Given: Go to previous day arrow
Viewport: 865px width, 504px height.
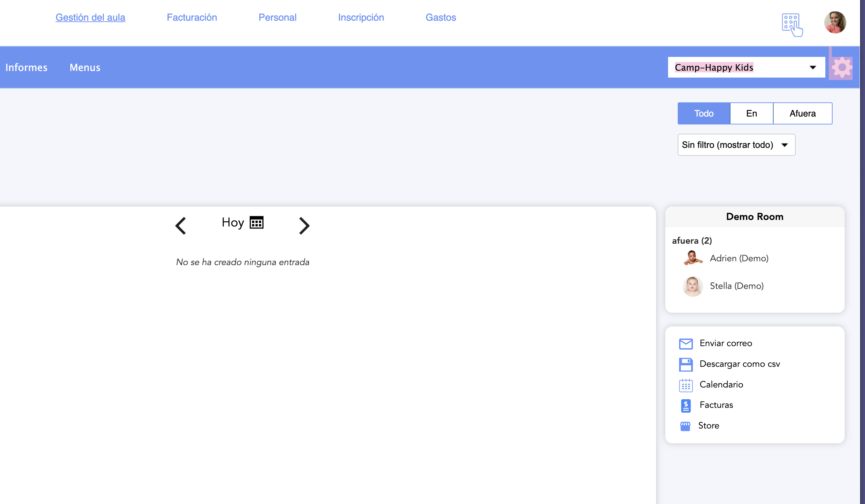Looking at the screenshot, I should click(x=181, y=226).
